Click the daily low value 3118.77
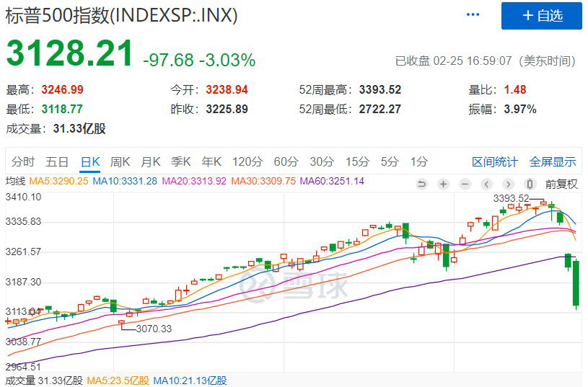The image size is (588, 387). 62,109
